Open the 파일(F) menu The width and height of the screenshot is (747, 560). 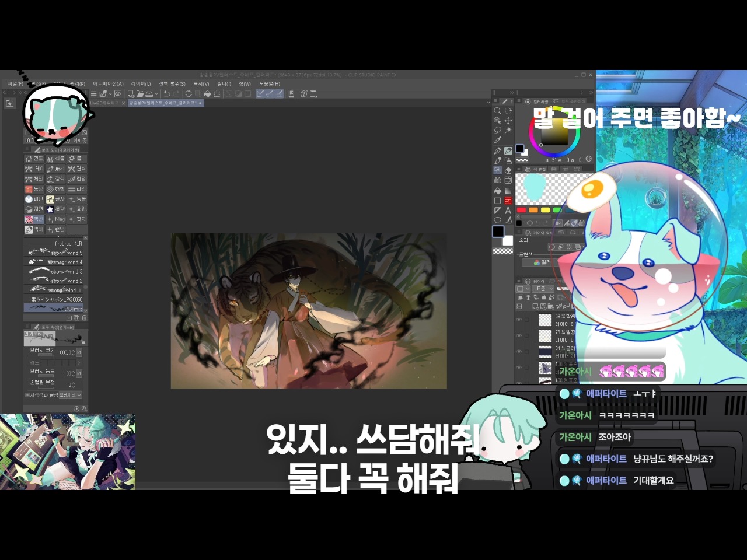pyautogui.click(x=16, y=84)
